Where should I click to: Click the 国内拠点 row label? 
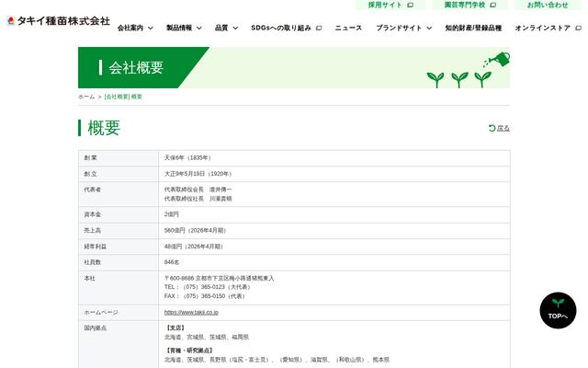click(96, 328)
